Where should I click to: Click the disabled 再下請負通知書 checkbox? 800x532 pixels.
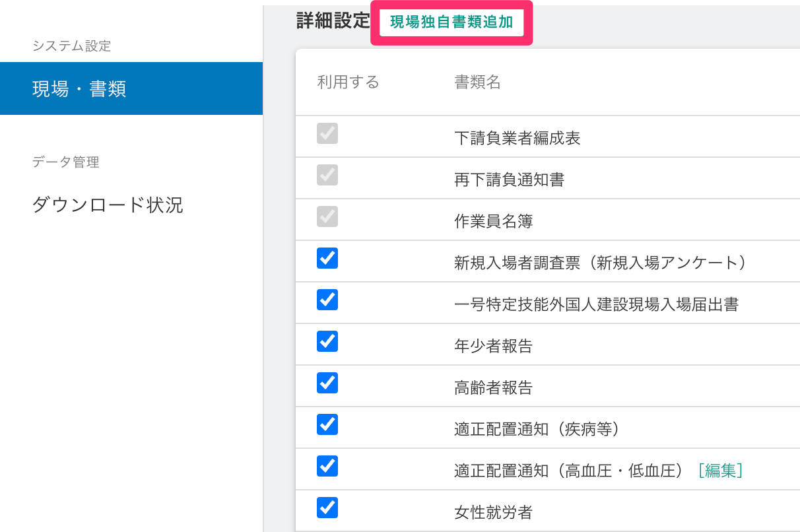click(x=327, y=175)
